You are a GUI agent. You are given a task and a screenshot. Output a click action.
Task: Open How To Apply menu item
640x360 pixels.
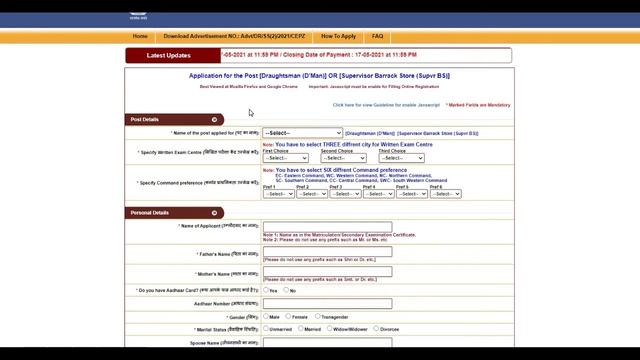coord(338,36)
